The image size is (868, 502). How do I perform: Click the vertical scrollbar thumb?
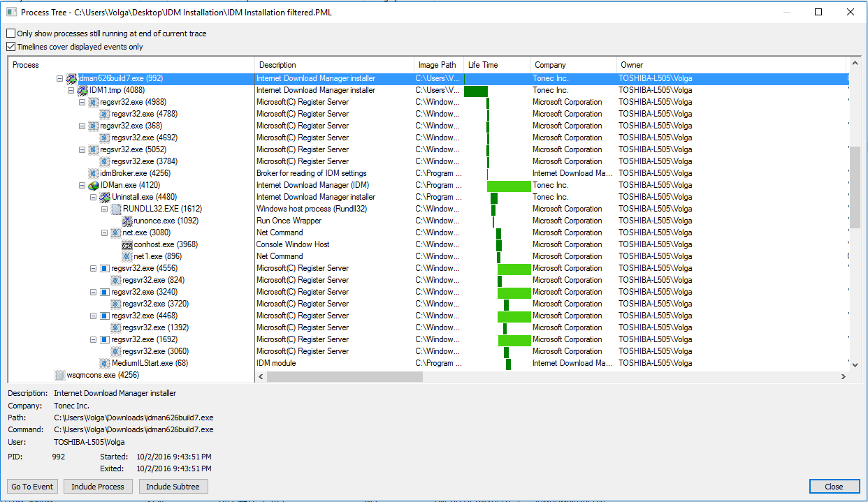click(x=855, y=186)
